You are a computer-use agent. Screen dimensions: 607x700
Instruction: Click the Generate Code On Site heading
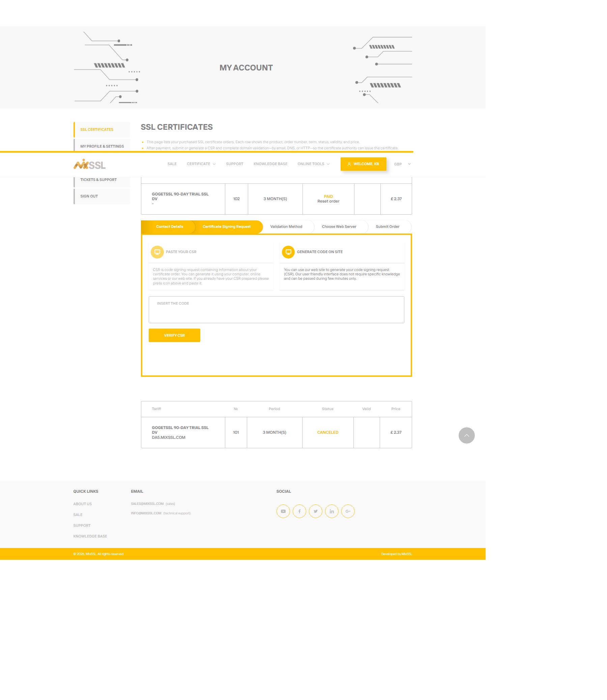point(320,252)
